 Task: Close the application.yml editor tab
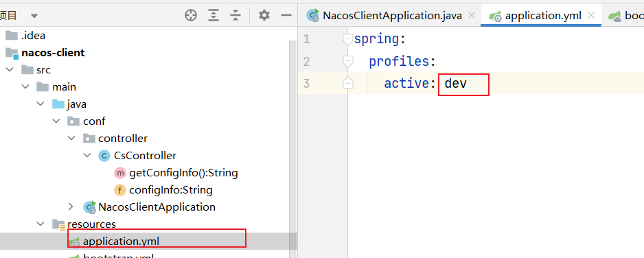click(x=591, y=16)
